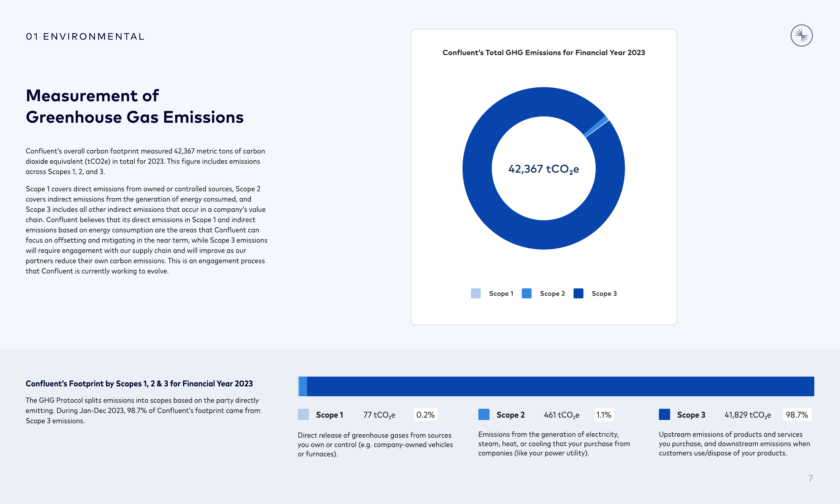Click the Scope 2 swatch beside 461 tCO₂e
Image resolution: width=840 pixels, height=504 pixels.
484,414
